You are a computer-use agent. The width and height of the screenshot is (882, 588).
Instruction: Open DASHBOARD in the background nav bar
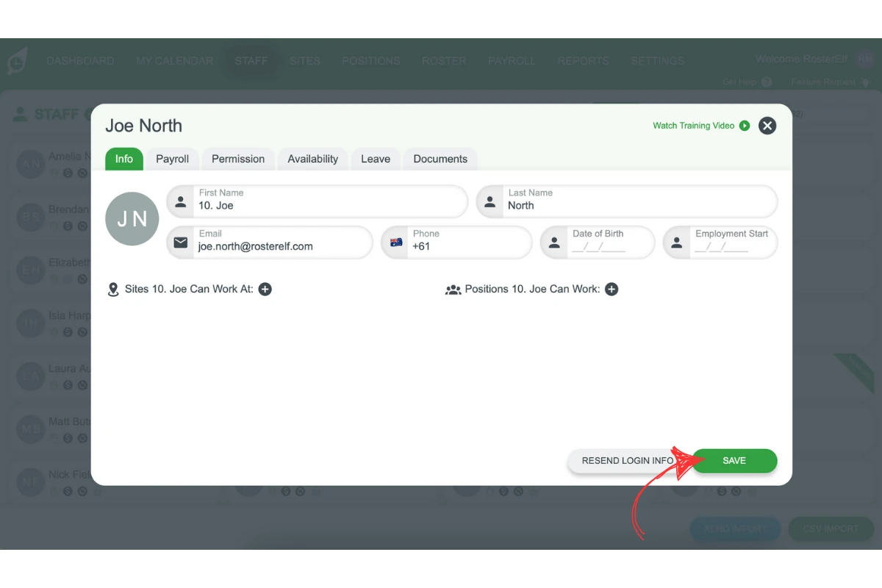point(80,61)
